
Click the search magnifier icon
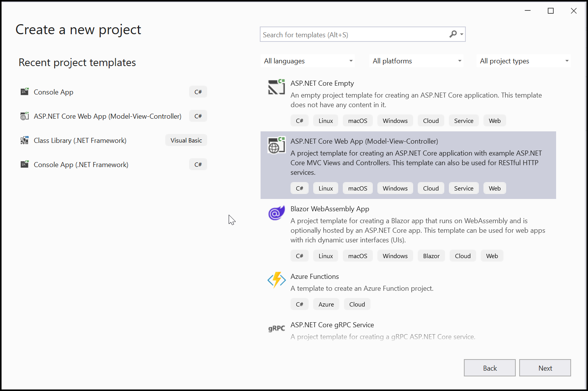453,34
